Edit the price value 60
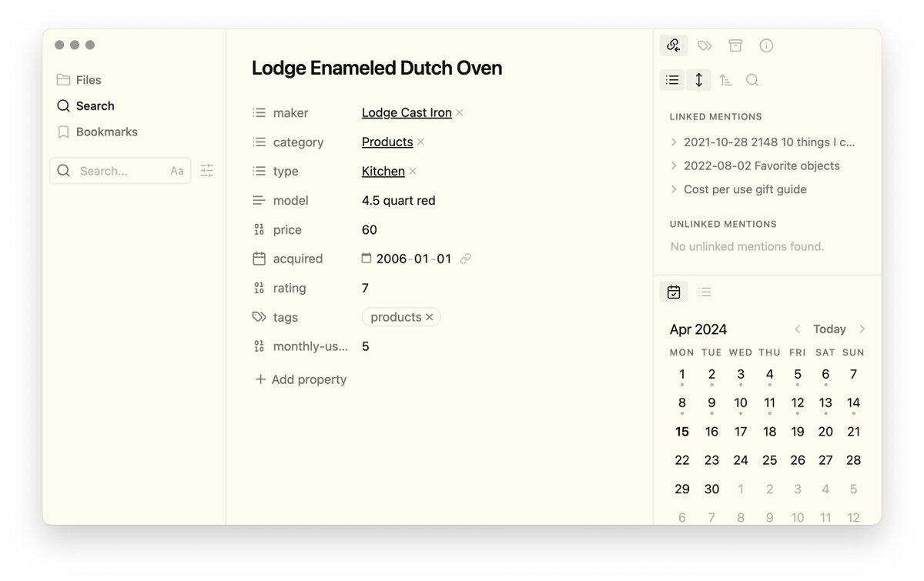 click(370, 230)
